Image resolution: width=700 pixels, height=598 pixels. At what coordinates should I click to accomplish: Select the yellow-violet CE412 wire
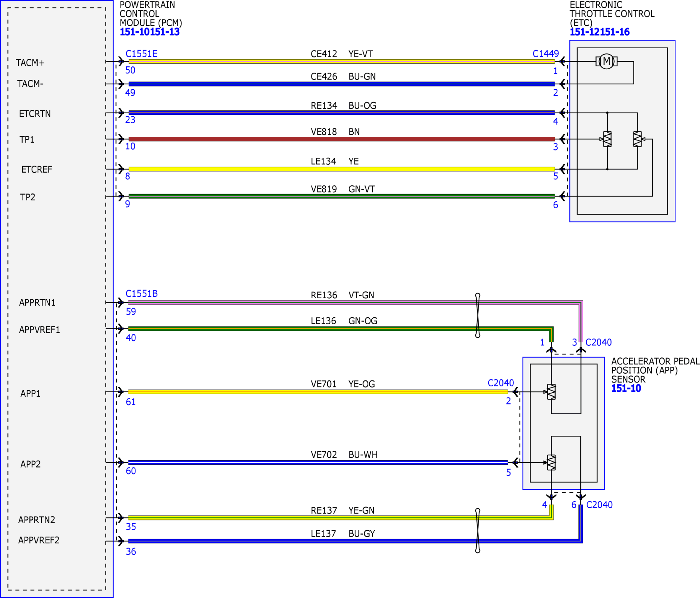click(341, 61)
